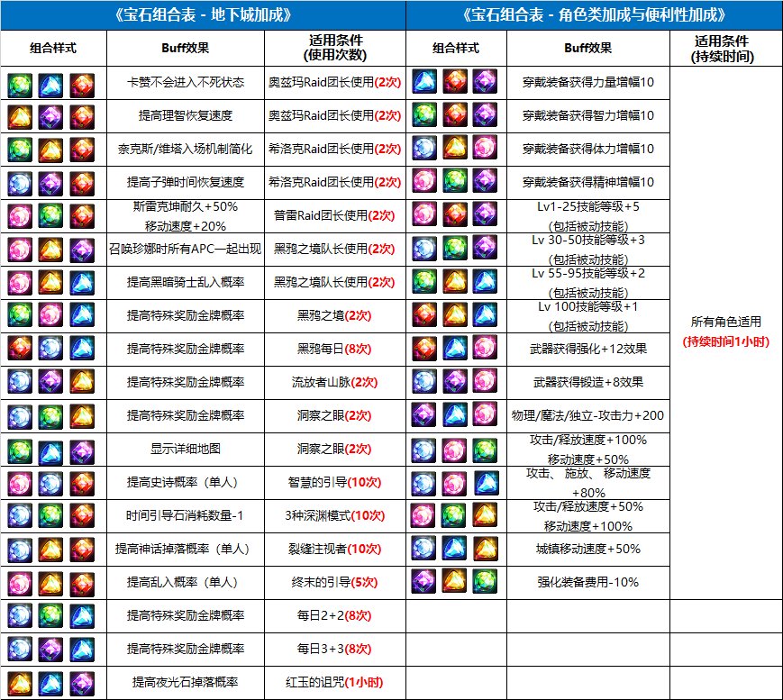This screenshot has width=783, height=700.
Task: Click the first gem in the 穿戴装备获得力量增幅10 row
Action: pos(423,83)
